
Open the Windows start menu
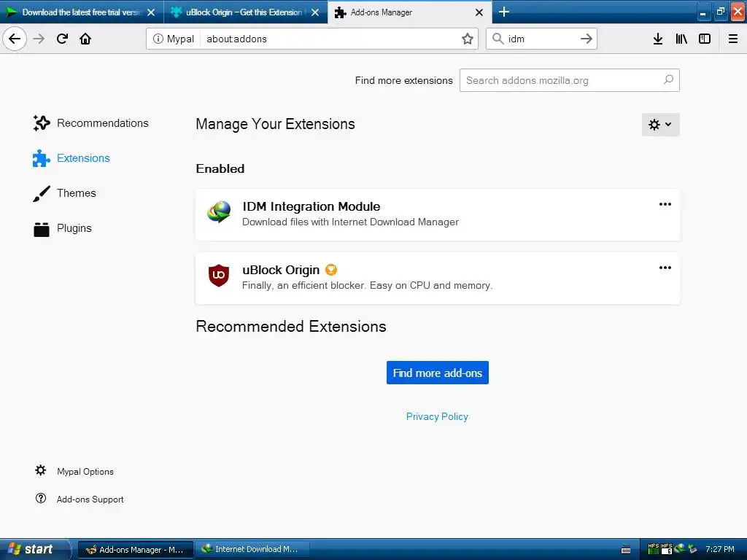(x=34, y=549)
